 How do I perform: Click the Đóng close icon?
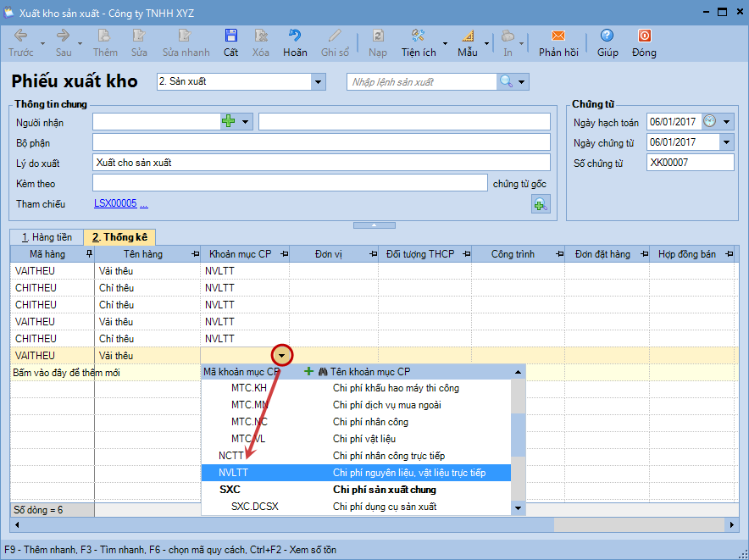(x=644, y=36)
